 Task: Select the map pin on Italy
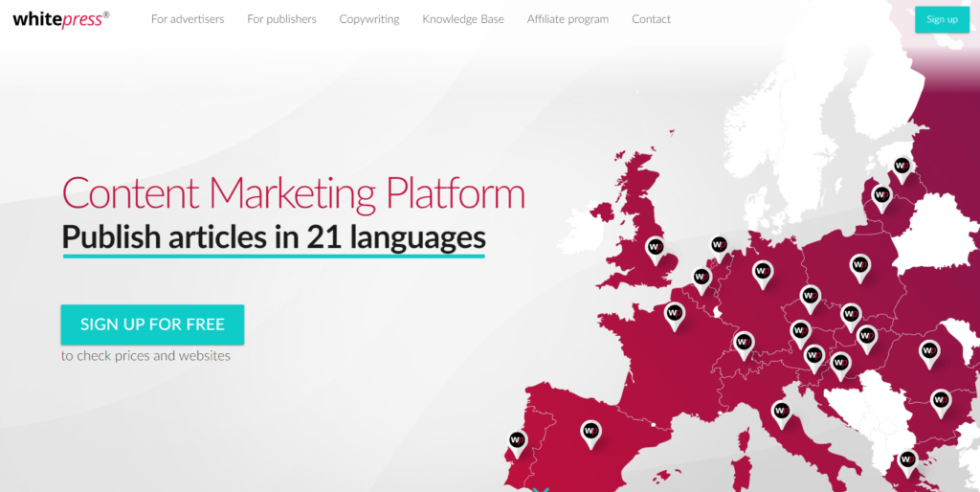click(x=781, y=415)
